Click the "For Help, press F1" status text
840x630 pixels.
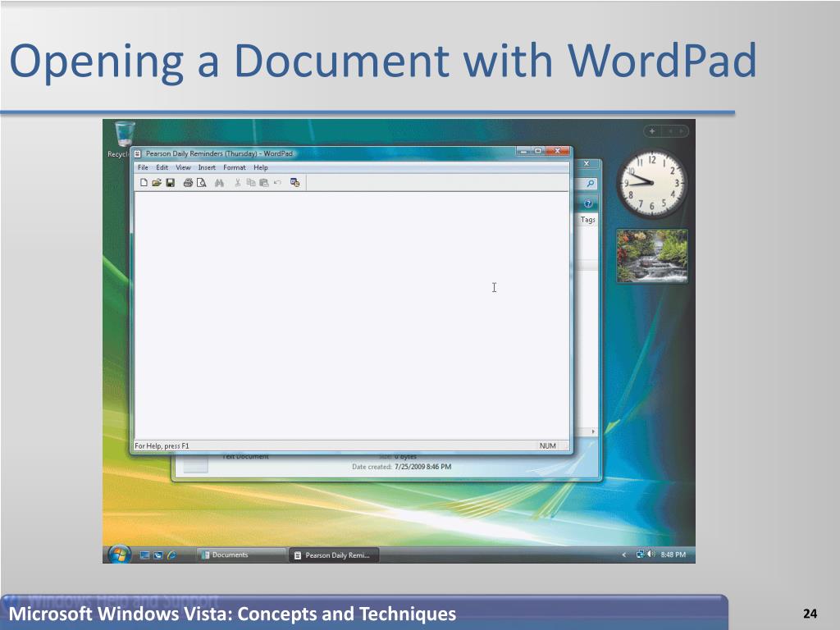point(162,445)
